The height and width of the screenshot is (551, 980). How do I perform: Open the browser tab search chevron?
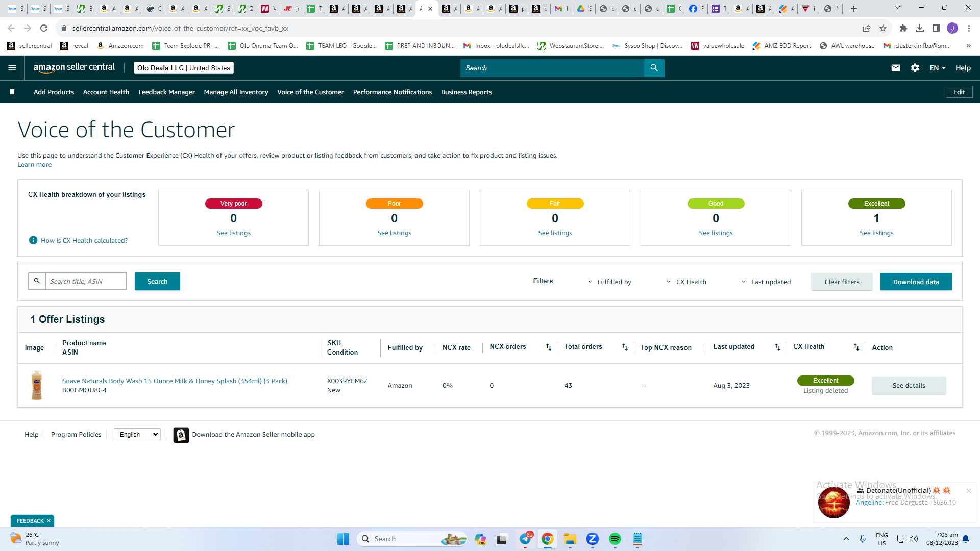click(x=898, y=8)
